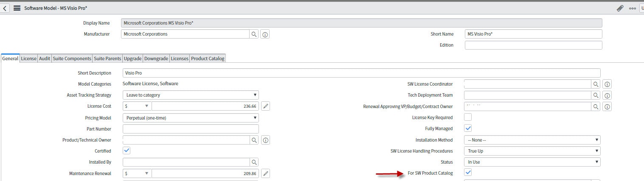The width and height of the screenshot is (644, 181).
Task: Open Maintenance Renewal currency dropdown
Action: [137, 173]
